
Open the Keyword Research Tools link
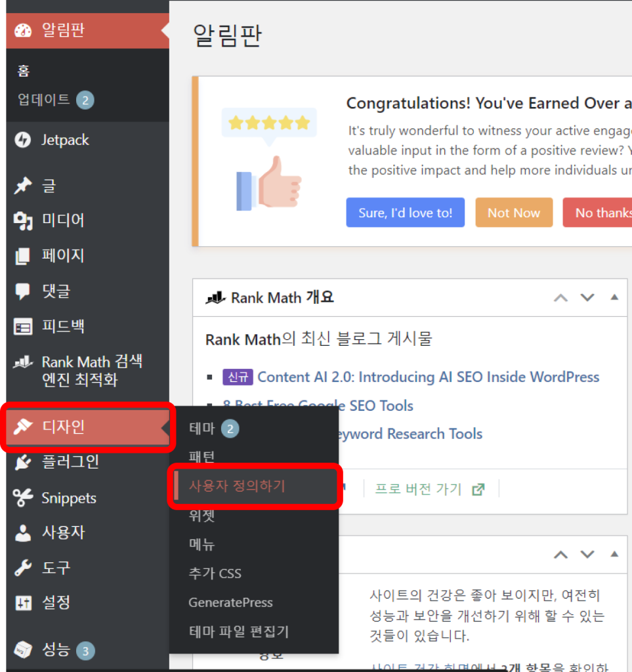(411, 434)
